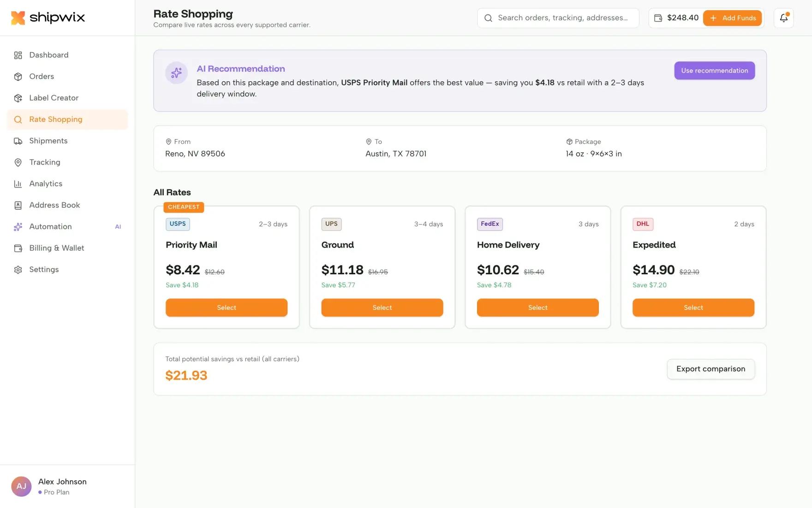812x508 pixels.
Task: Select UPS Ground rate
Action: pos(382,308)
